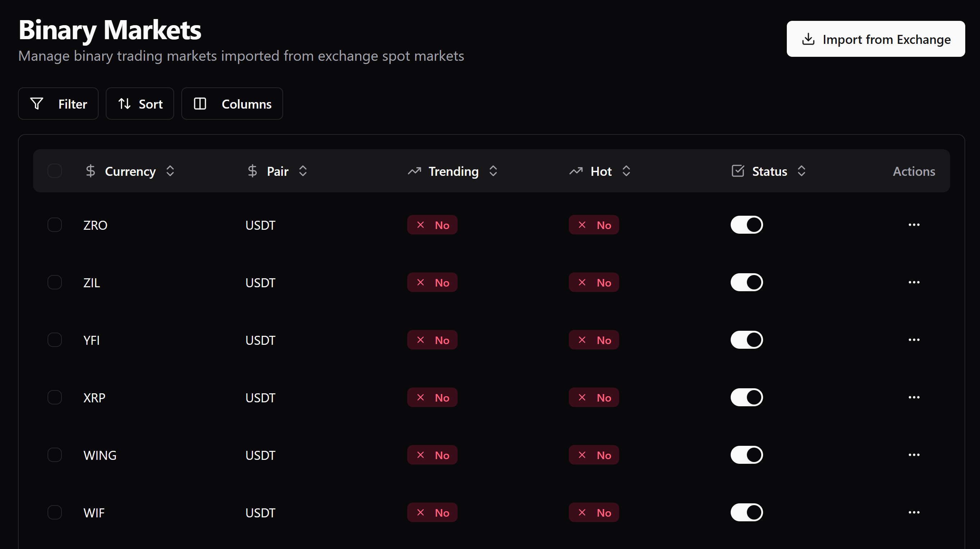Click the Hot column arrow icon
Image resolution: width=980 pixels, height=549 pixels.
coord(626,171)
